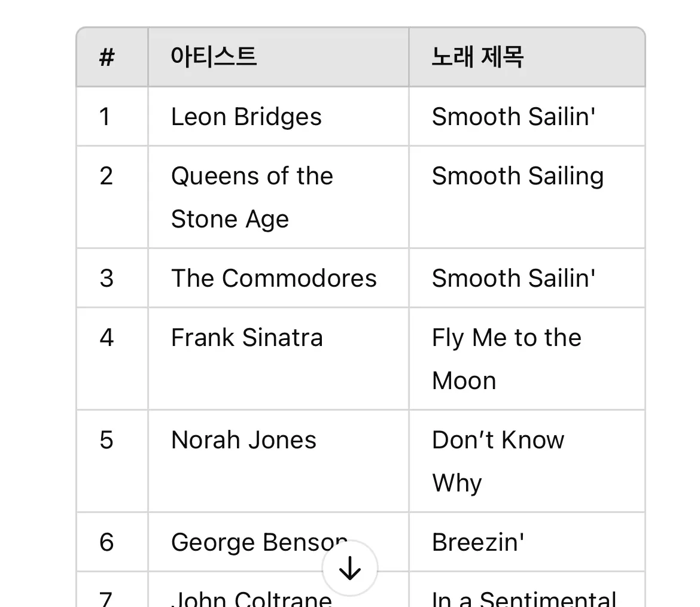Click Smooth Sailin' in row one

pyautogui.click(x=513, y=117)
